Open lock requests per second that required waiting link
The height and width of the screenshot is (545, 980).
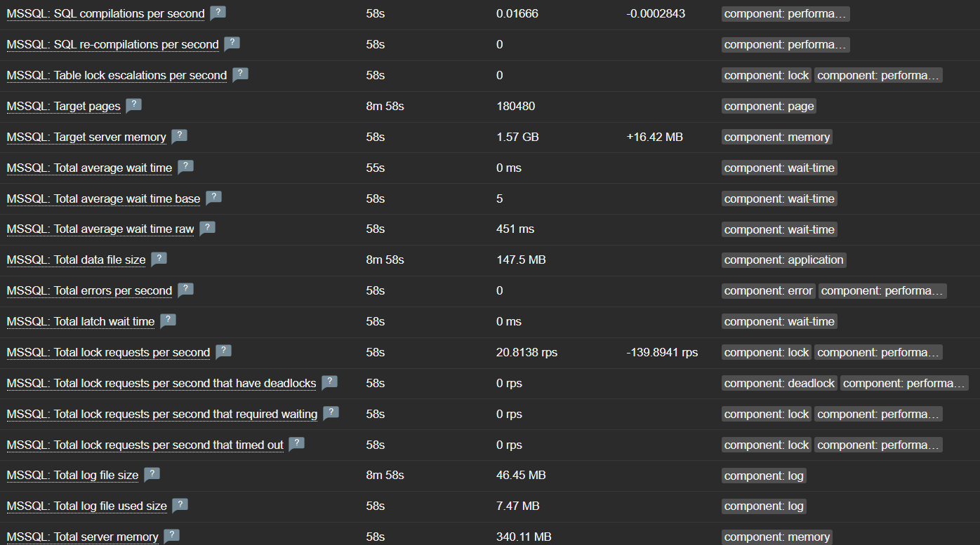click(x=162, y=415)
